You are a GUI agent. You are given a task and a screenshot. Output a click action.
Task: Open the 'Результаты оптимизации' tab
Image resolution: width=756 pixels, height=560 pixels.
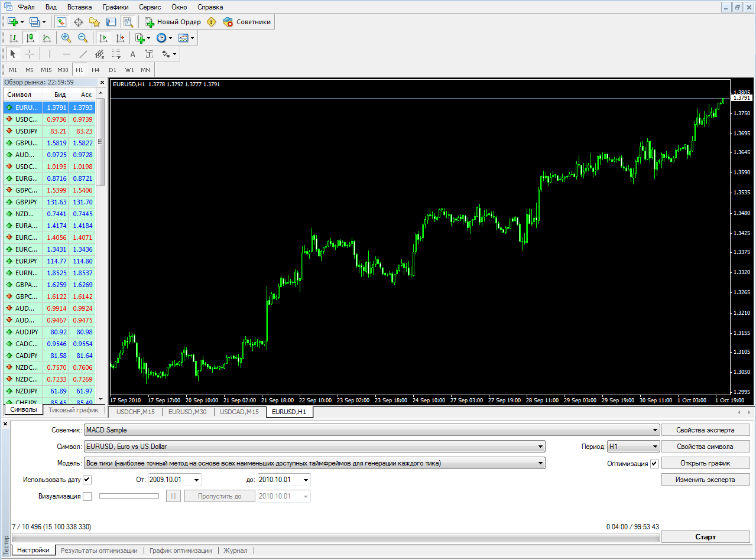click(99, 551)
